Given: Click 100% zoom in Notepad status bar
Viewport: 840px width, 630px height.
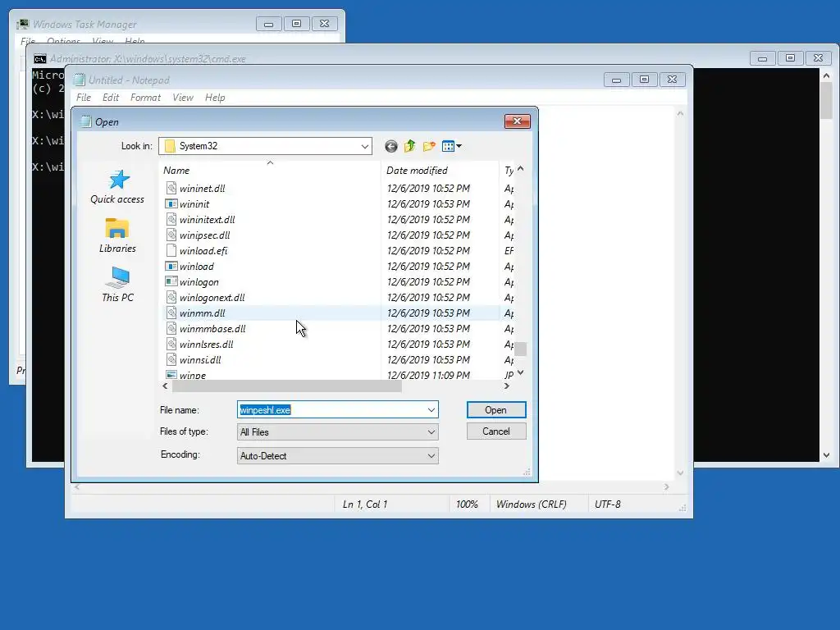Looking at the screenshot, I should click(x=467, y=504).
